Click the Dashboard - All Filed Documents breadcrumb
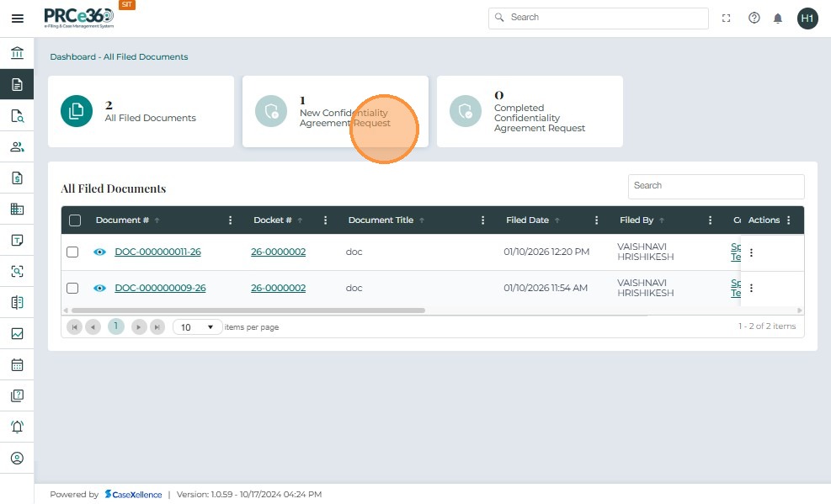Screen dimensions: 831x504 click(119, 56)
